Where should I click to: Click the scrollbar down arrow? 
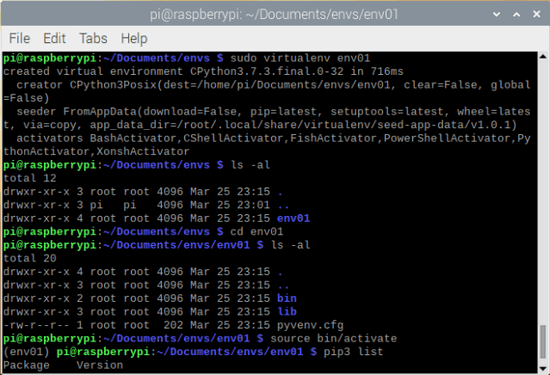tap(543, 368)
